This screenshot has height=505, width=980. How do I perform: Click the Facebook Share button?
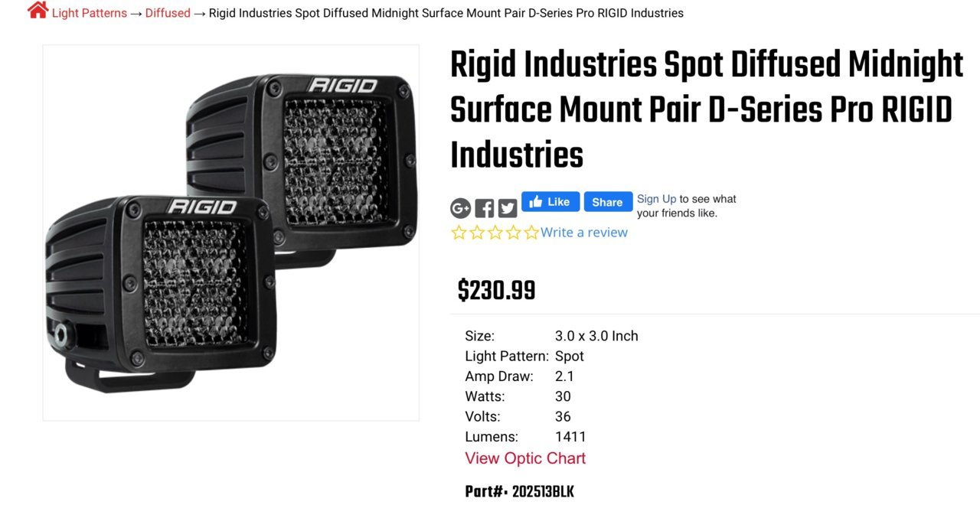[x=608, y=202]
